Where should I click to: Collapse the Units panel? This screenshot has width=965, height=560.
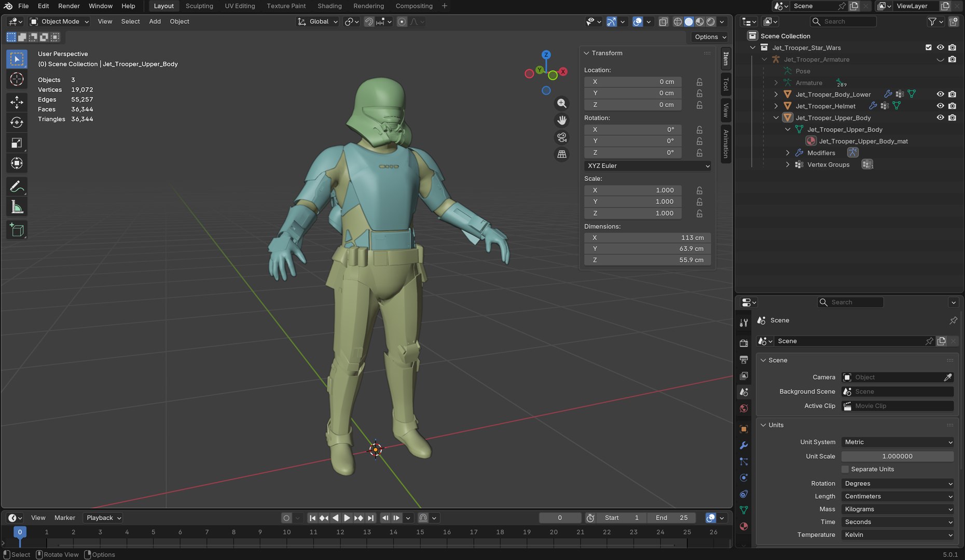(763, 425)
